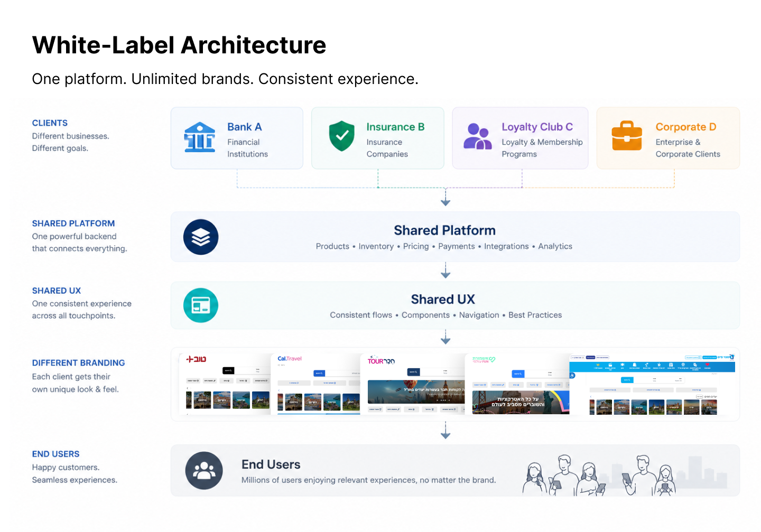Click the TOUR חבר logo
This screenshot has width=761, height=532.
pos(381,360)
